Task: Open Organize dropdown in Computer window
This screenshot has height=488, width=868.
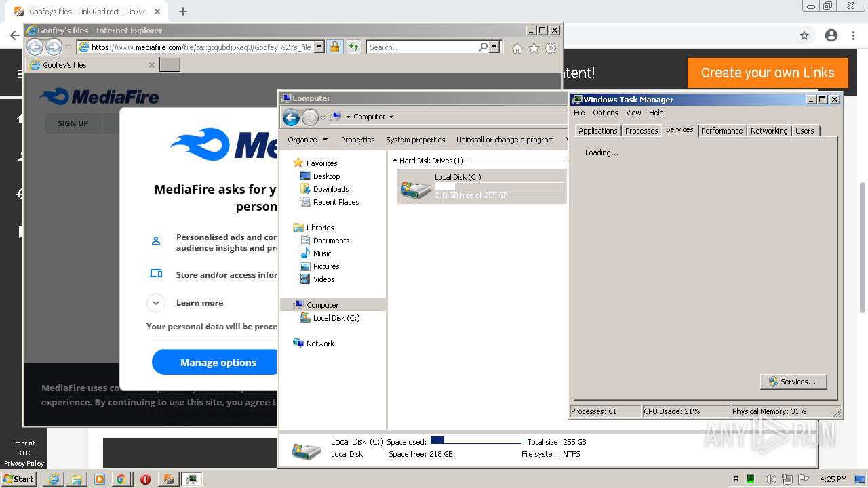Action: point(307,140)
